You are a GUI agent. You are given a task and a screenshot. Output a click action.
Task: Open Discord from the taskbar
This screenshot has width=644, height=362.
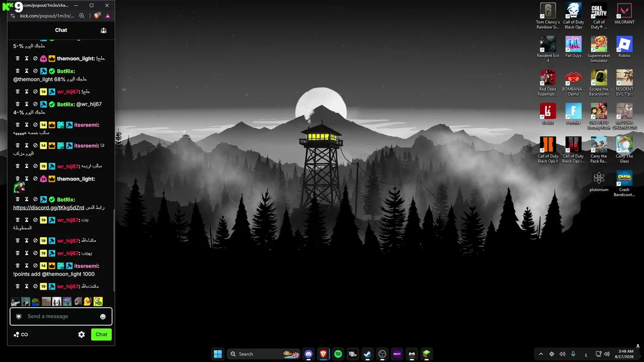coord(308,354)
